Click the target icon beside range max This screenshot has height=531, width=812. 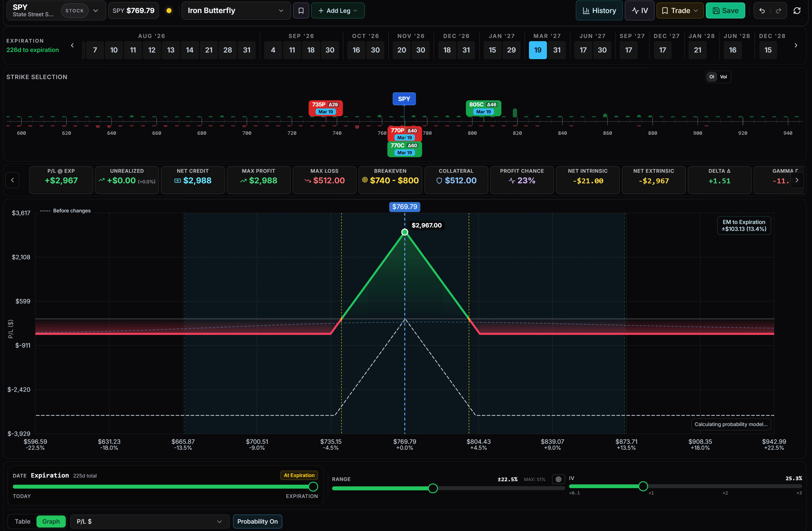click(x=558, y=479)
